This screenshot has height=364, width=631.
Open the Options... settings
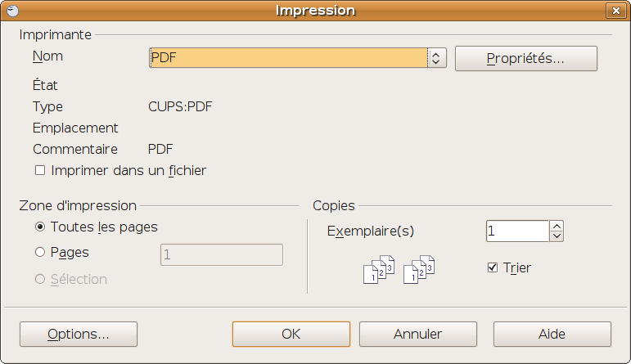click(x=79, y=334)
